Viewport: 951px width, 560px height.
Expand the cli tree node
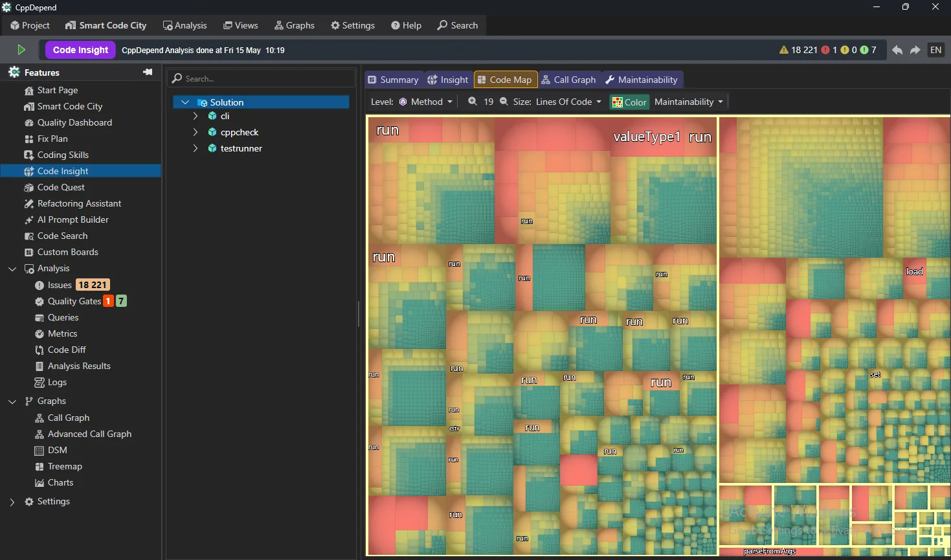tap(196, 116)
